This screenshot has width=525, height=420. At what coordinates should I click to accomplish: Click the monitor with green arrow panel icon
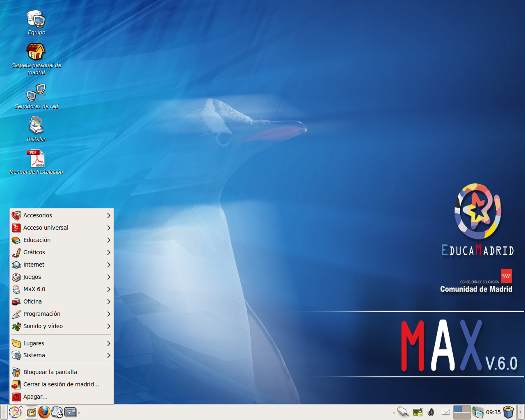pos(478,412)
